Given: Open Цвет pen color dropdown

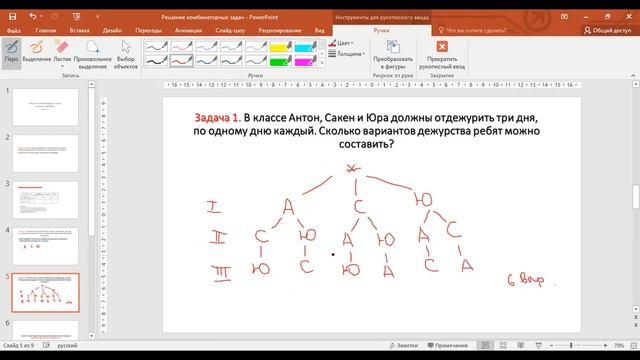Looking at the screenshot, I should click(341, 43).
